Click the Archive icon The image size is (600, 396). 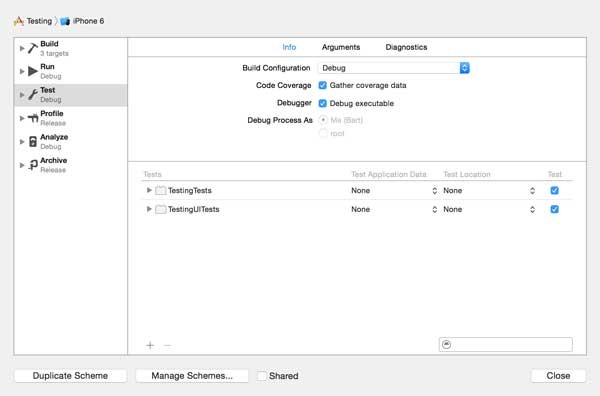tap(33, 165)
